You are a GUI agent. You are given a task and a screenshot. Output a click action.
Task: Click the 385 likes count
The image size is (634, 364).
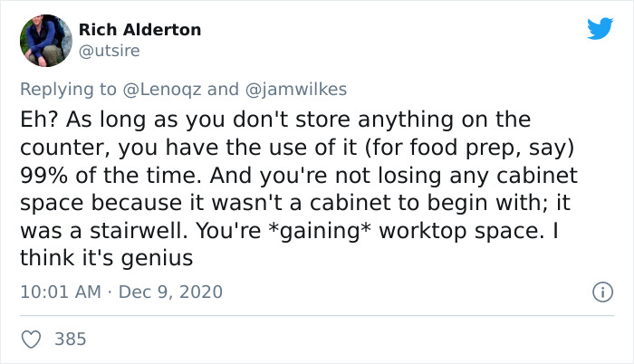[x=71, y=340]
